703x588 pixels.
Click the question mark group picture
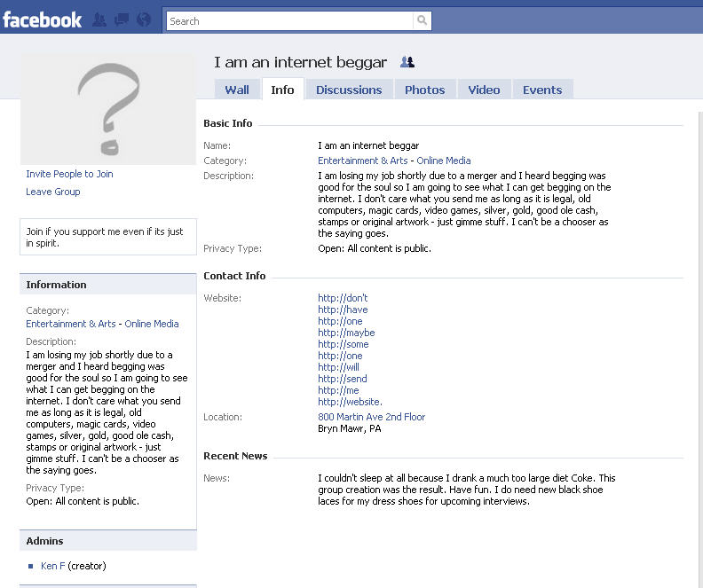coord(108,109)
